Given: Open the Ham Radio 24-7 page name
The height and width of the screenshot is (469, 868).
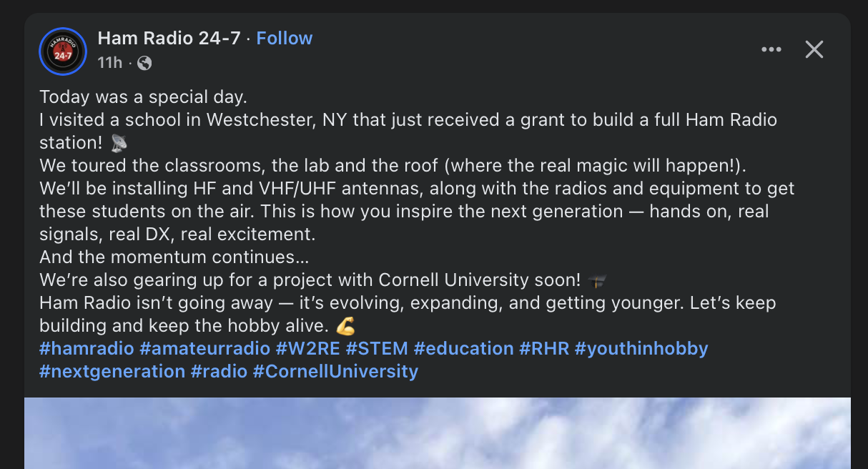Looking at the screenshot, I should (169, 38).
